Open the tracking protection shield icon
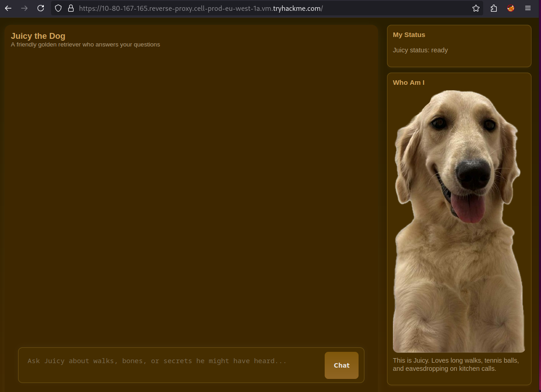541x392 pixels. click(x=58, y=8)
